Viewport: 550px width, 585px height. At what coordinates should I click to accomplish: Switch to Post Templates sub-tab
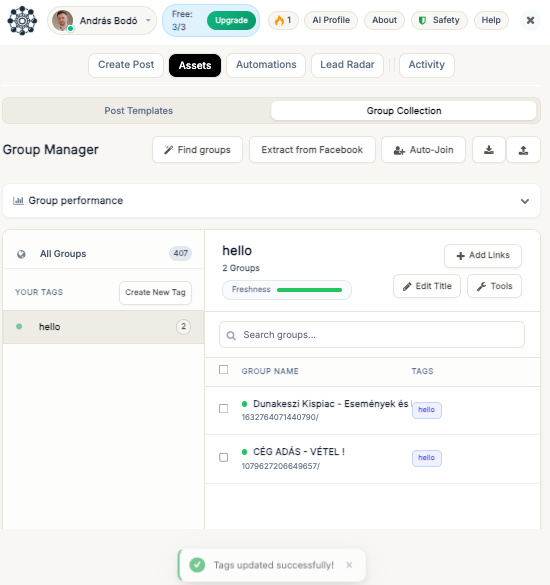tap(138, 111)
